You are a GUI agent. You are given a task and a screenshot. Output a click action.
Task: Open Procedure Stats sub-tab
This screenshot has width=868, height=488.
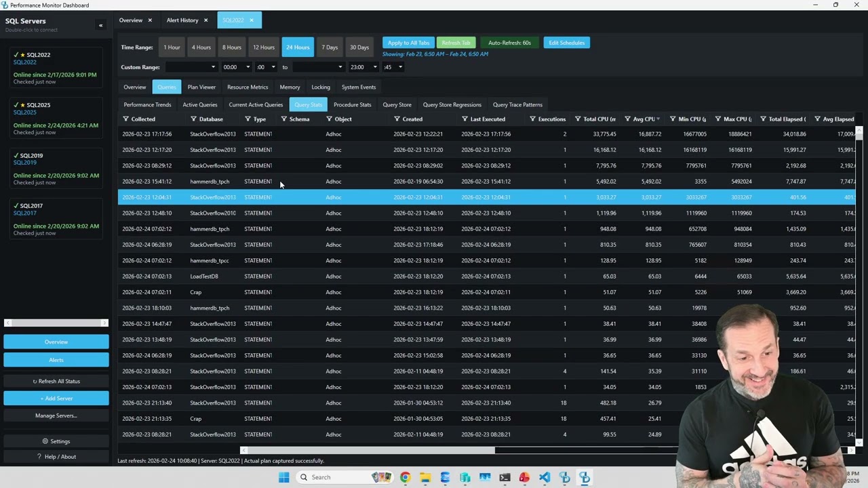(353, 105)
